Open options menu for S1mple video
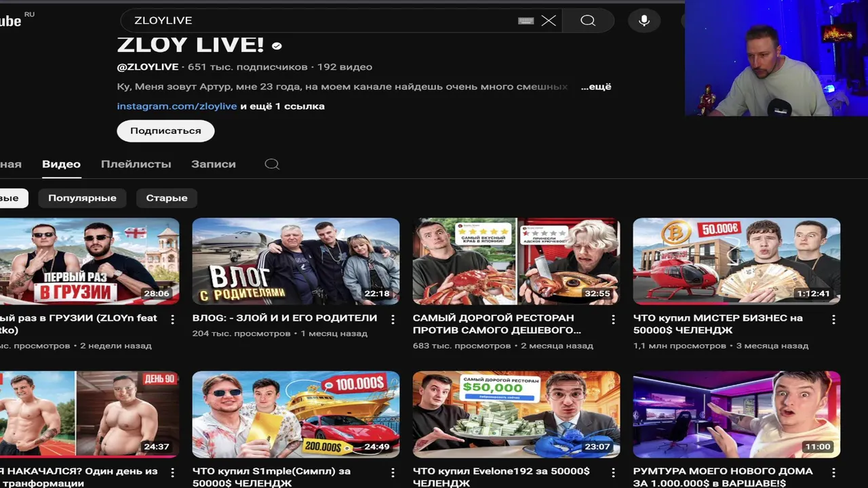 393,472
